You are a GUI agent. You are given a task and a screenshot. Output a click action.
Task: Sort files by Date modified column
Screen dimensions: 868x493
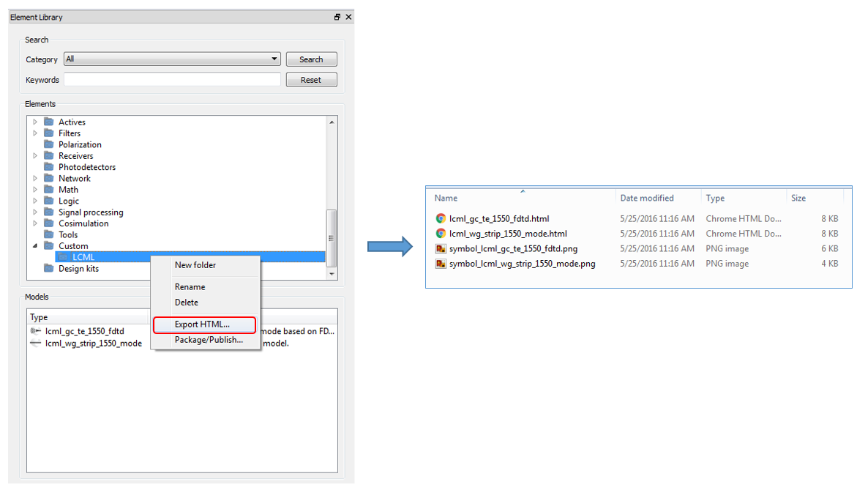[647, 198]
